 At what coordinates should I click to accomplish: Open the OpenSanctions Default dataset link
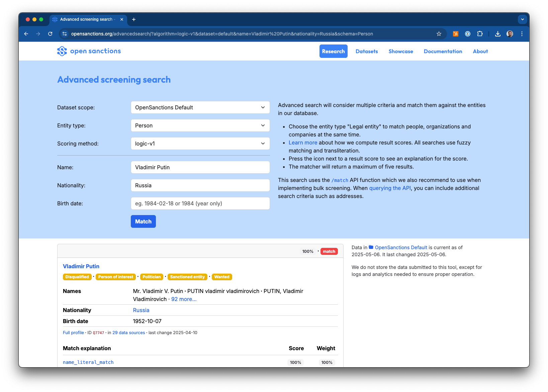tap(401, 248)
